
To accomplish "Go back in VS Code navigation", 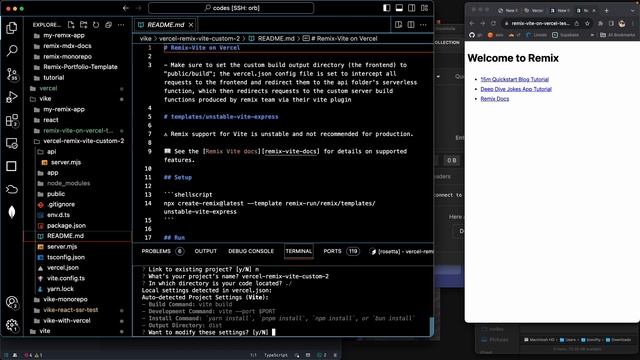I will [x=126, y=8].
